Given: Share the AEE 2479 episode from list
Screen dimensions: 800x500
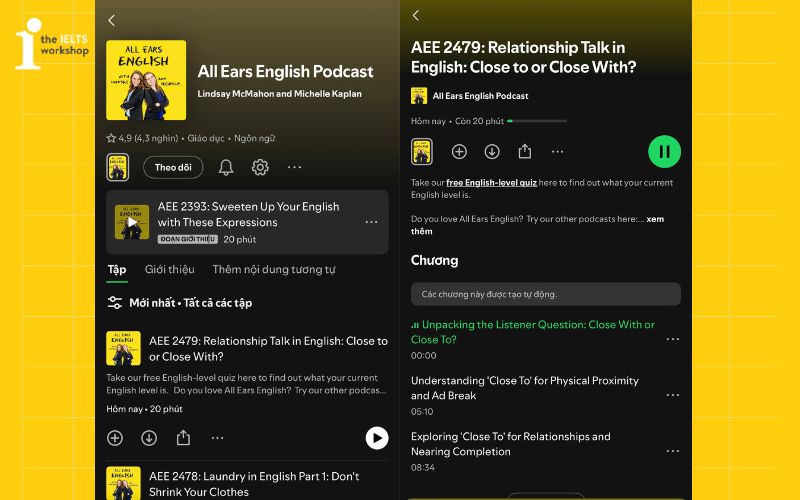Looking at the screenshot, I should coord(183,438).
